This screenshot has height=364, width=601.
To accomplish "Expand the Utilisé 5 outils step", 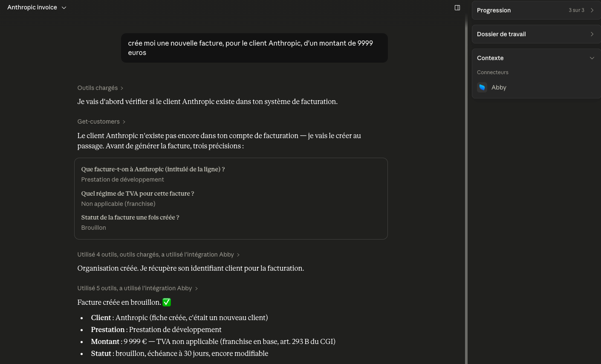I will click(x=137, y=288).
